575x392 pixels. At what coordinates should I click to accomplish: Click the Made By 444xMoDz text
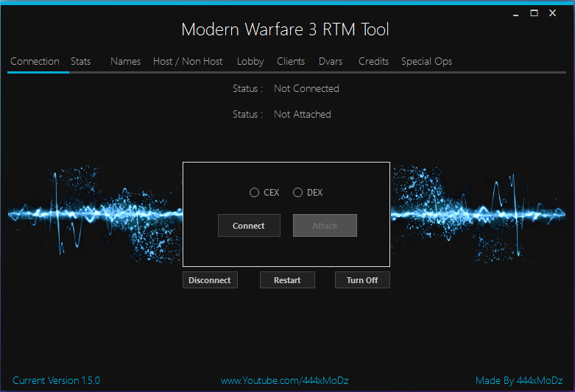click(519, 381)
